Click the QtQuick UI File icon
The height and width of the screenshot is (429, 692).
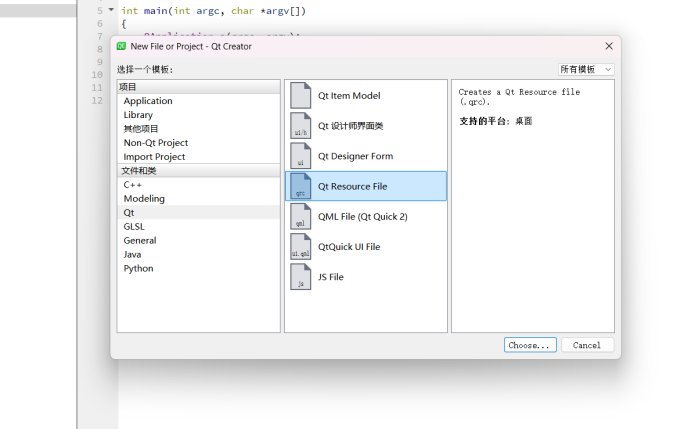[301, 246]
